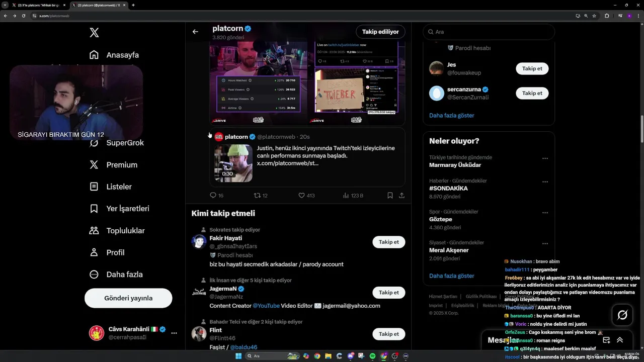Open Premium in the sidebar
This screenshot has height=362, width=644.
(113, 165)
